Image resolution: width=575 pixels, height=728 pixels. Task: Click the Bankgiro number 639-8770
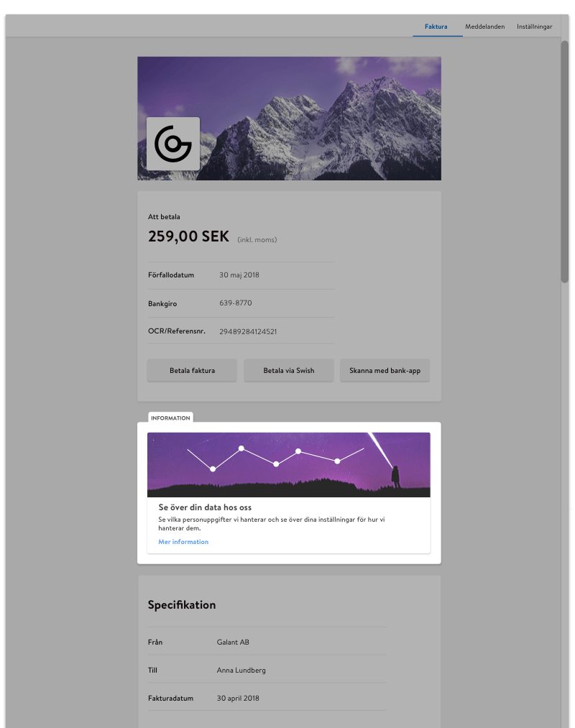236,303
